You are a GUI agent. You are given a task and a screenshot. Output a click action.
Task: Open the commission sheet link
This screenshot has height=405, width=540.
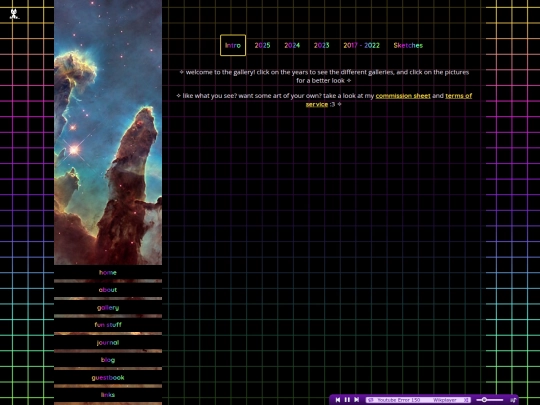[x=403, y=96]
